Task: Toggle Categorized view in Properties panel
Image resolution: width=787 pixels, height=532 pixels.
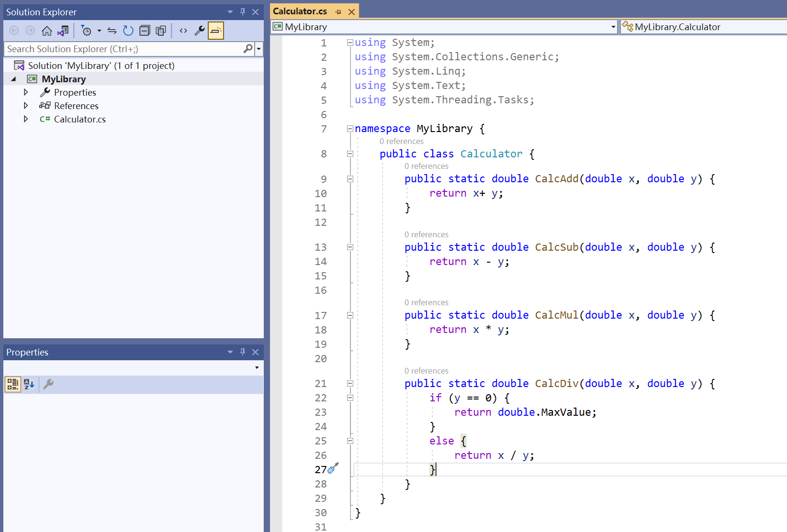Action: click(x=12, y=384)
